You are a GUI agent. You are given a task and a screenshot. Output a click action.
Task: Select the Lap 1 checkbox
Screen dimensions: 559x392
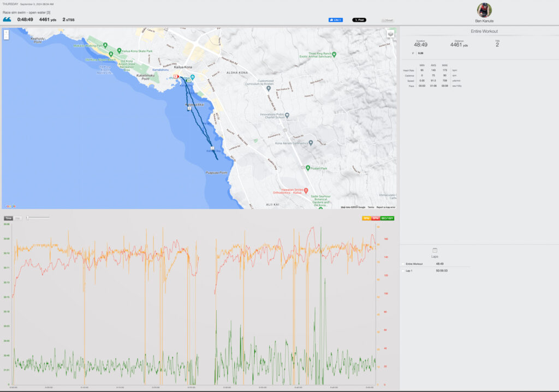(x=403, y=270)
